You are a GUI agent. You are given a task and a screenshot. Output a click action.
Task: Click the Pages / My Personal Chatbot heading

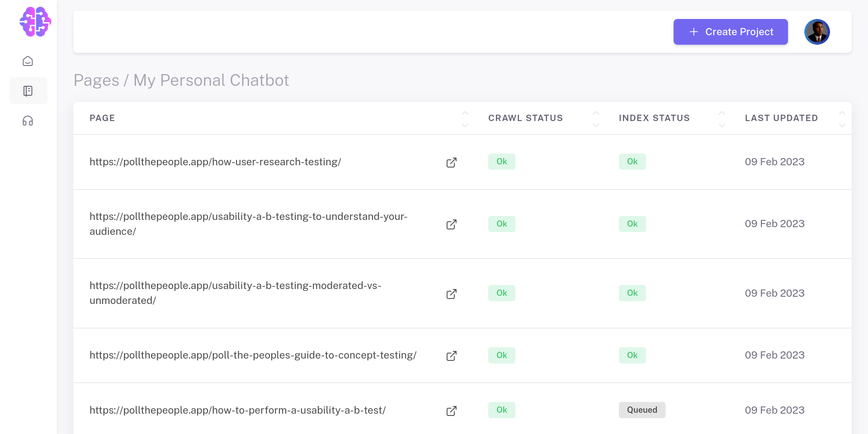tap(181, 80)
